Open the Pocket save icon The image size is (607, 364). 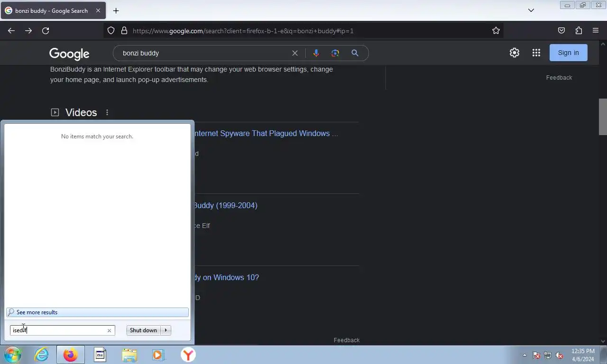561,31
